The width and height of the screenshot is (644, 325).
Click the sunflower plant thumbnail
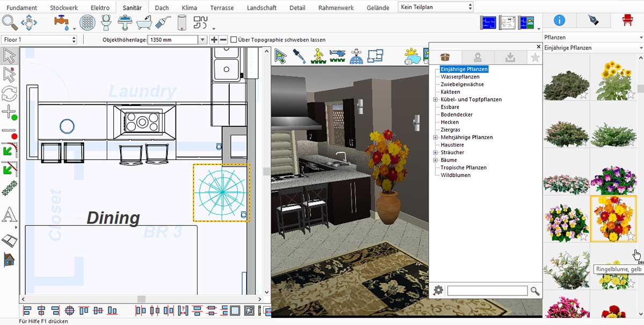coord(614,78)
